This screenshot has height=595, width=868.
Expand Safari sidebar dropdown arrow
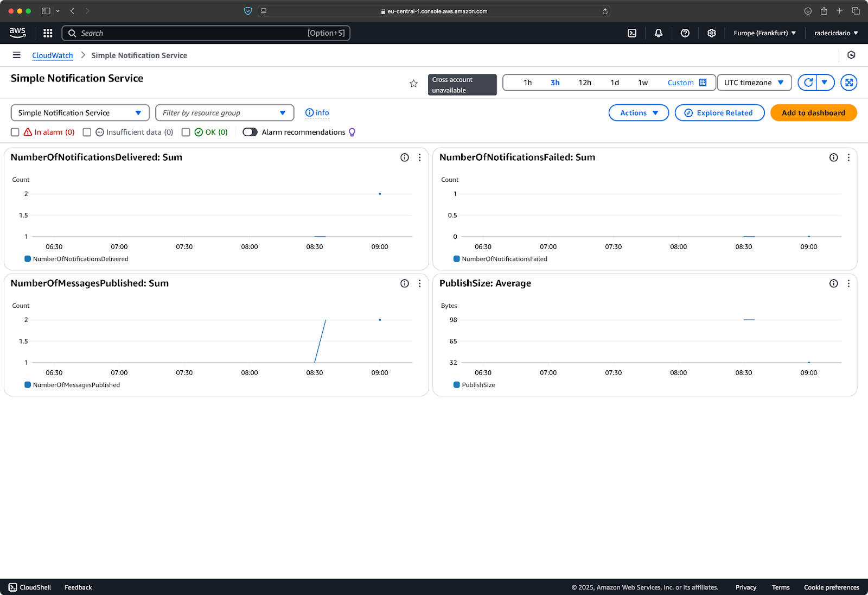point(58,11)
